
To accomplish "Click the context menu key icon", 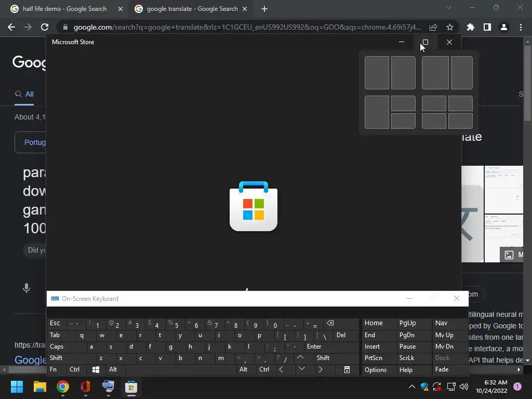I will [347, 369].
